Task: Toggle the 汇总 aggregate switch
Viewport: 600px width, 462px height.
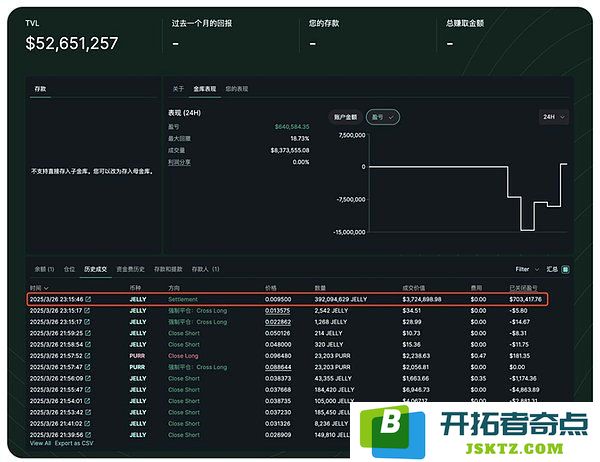Action: click(x=565, y=269)
